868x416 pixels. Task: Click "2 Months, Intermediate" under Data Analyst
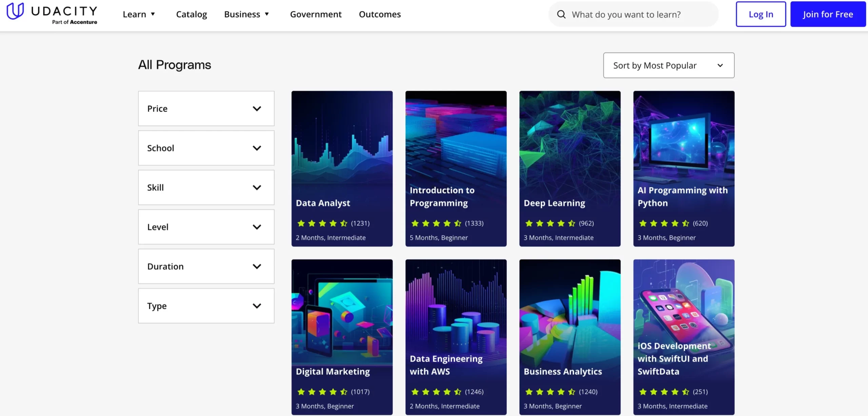click(x=331, y=238)
